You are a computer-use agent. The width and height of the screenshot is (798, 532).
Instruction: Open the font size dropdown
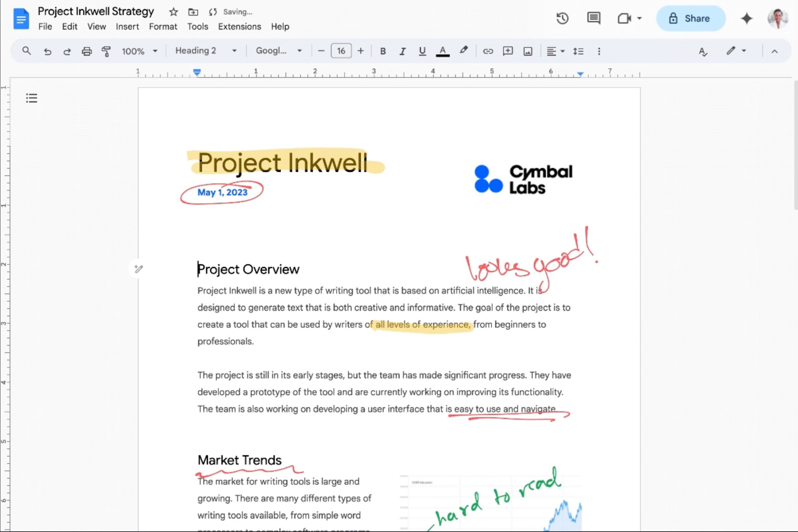pyautogui.click(x=341, y=51)
